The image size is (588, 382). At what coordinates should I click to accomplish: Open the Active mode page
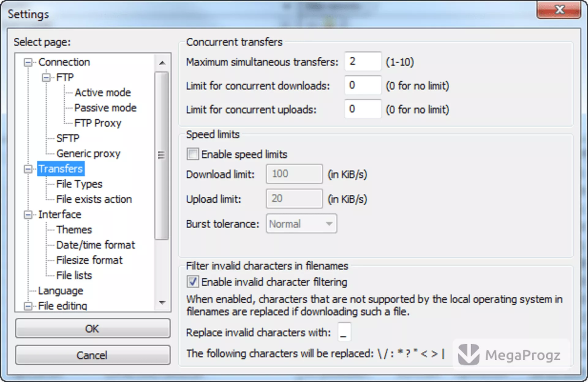(103, 92)
